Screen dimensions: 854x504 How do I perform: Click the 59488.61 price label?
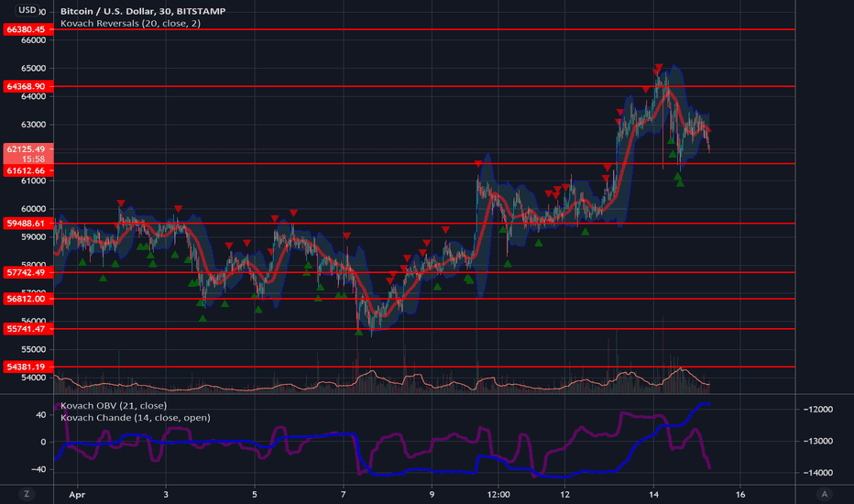click(x=28, y=224)
